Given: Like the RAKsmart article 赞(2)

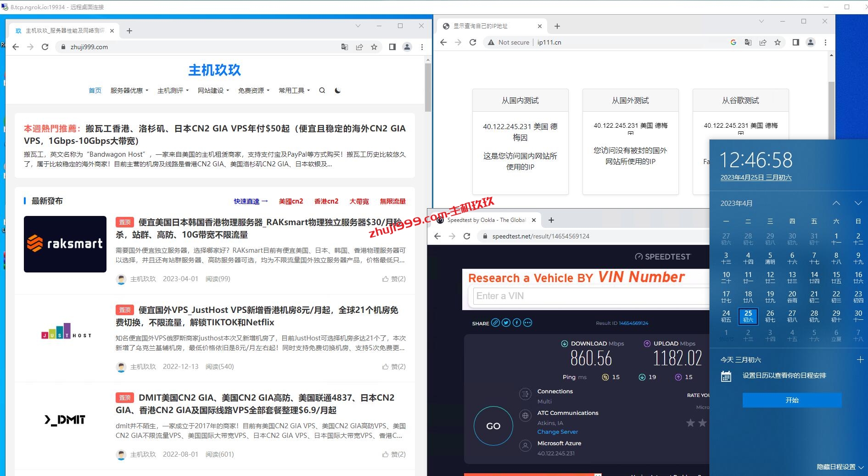Looking at the screenshot, I should point(394,279).
